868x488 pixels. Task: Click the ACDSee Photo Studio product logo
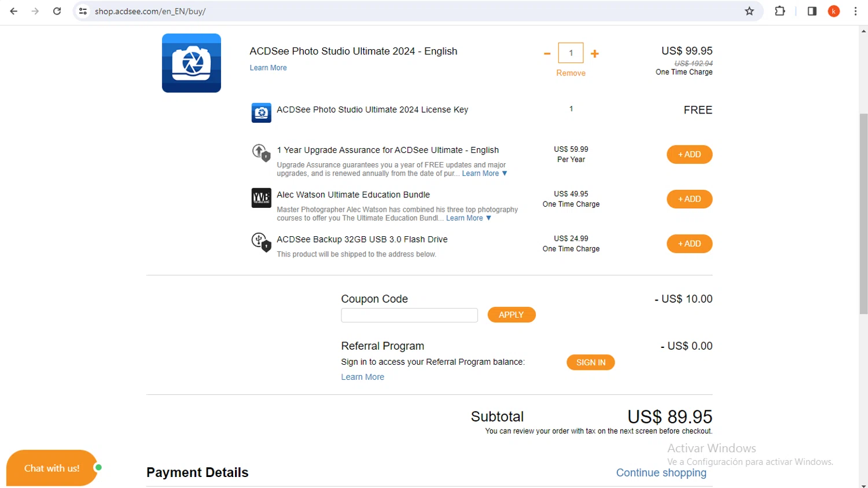(x=192, y=63)
